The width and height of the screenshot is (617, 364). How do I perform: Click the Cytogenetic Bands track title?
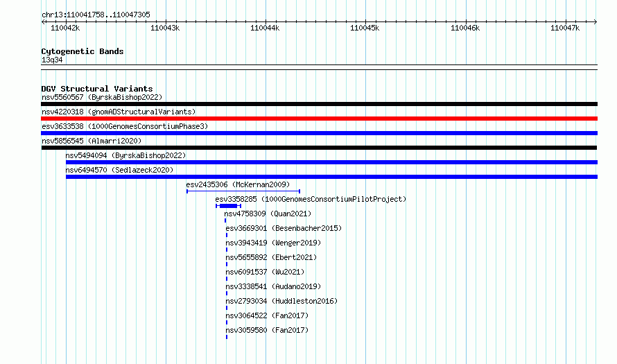pos(82,51)
